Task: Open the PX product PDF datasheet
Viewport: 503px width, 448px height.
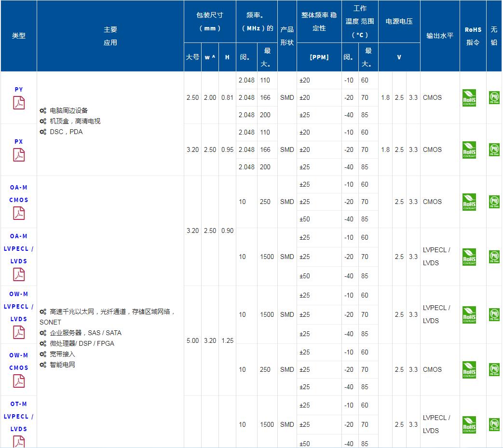Action: pyautogui.click(x=19, y=155)
